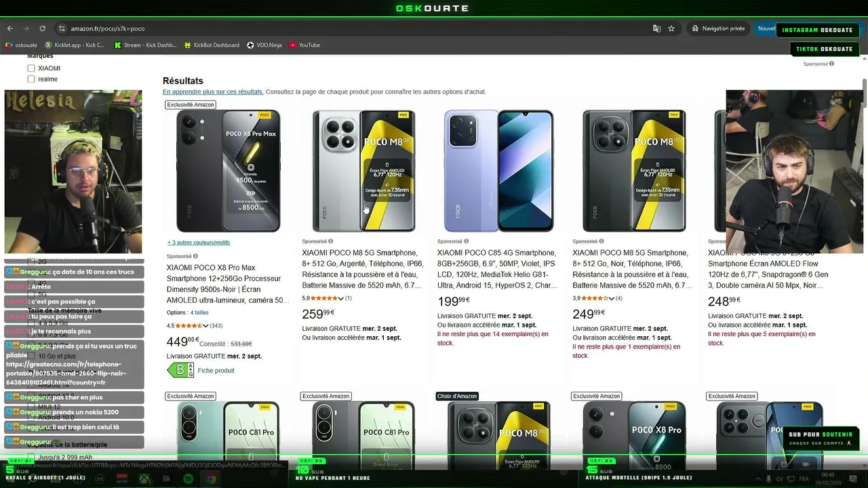The width and height of the screenshot is (868, 488).
Task: Open the Argenté POCO M8 5G title link
Action: (363, 269)
